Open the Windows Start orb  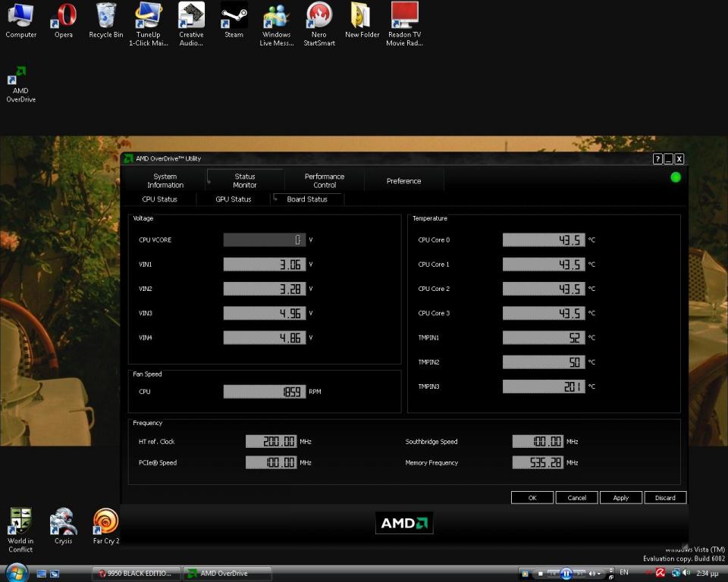click(x=17, y=573)
